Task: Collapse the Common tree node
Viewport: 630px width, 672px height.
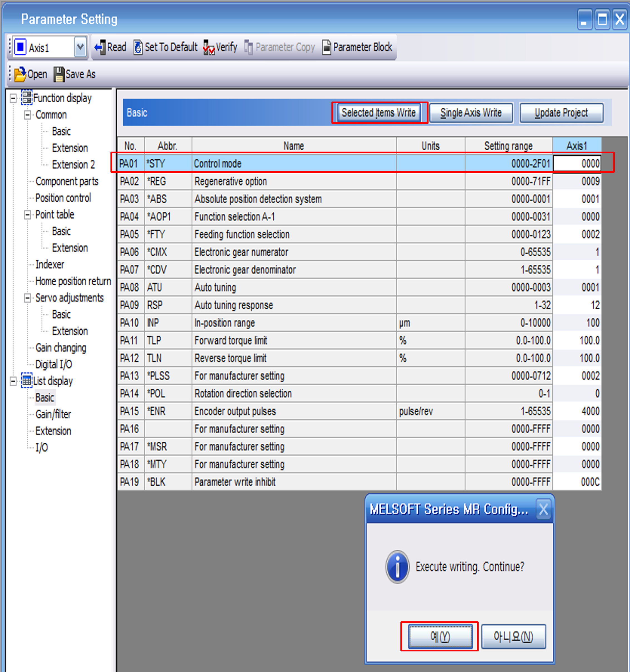Action: tap(27, 115)
